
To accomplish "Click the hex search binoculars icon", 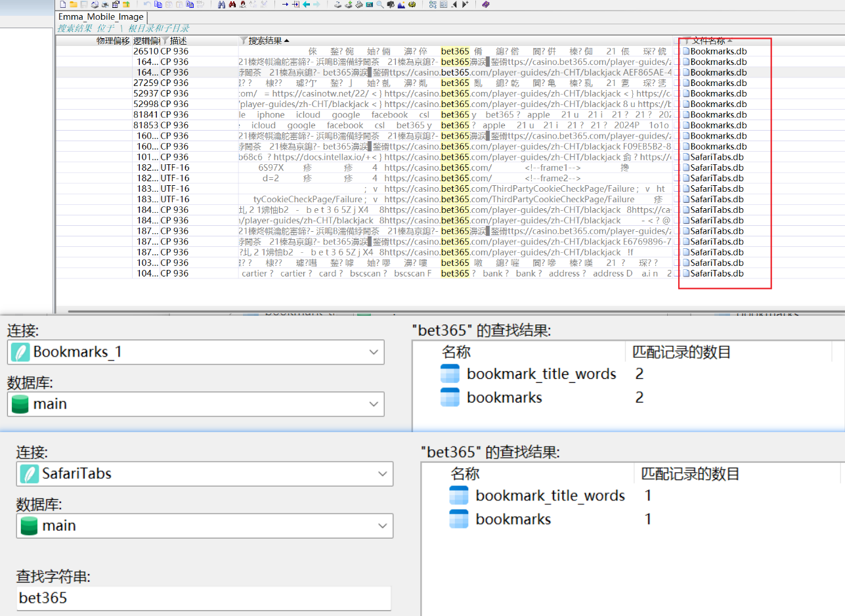I will coord(242,5).
